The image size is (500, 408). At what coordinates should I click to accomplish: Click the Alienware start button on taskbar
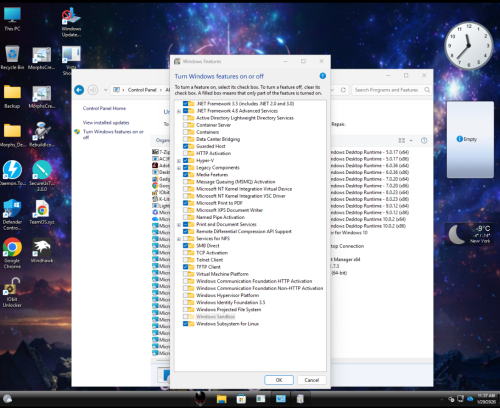[x=200, y=398]
